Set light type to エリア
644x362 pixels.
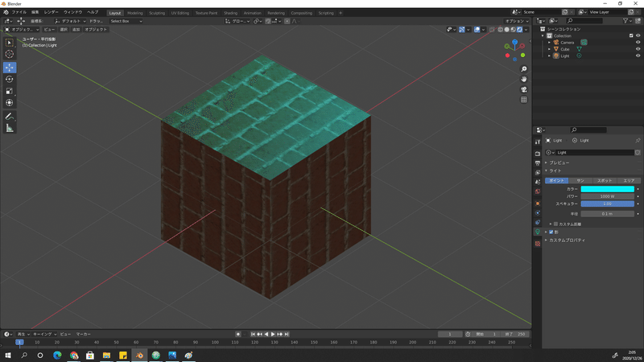pyautogui.click(x=629, y=180)
